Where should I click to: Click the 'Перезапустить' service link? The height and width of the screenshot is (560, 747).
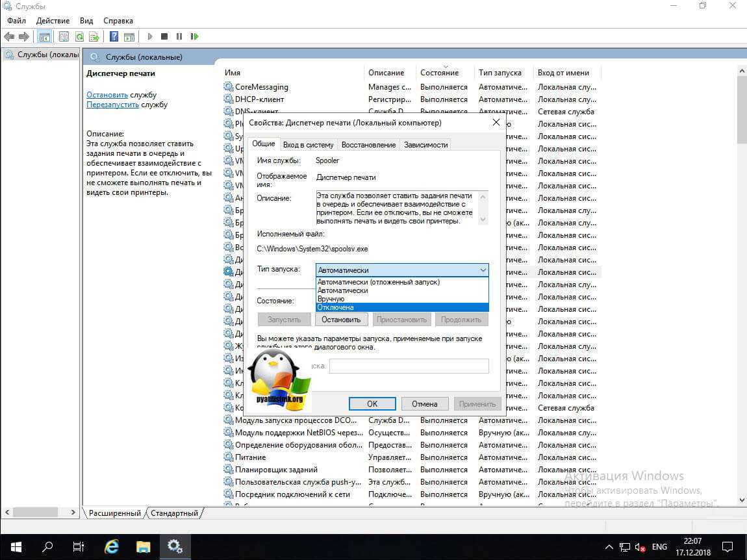click(x=112, y=105)
